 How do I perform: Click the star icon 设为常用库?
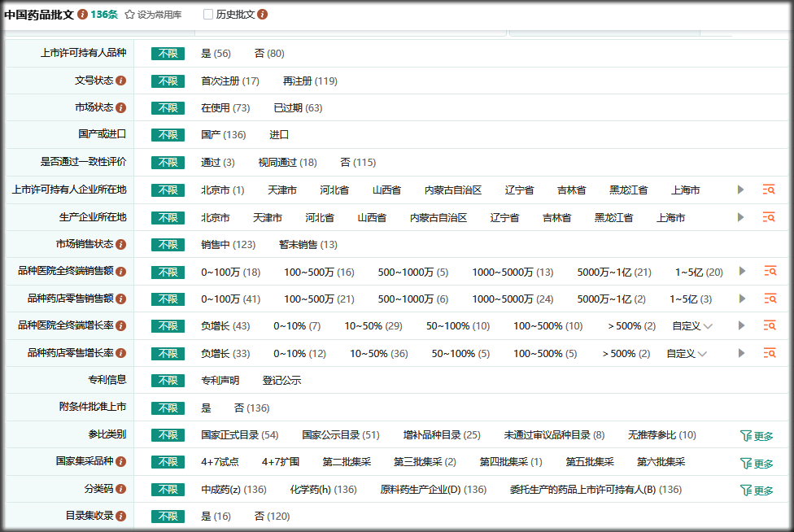[129, 15]
